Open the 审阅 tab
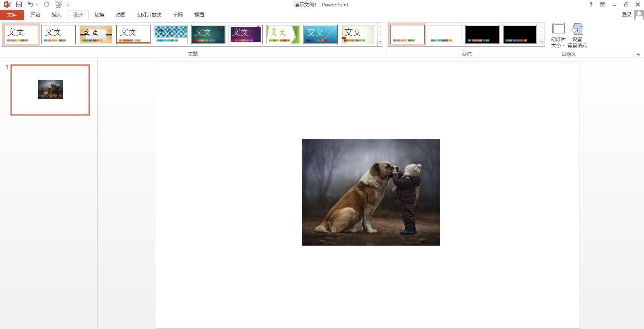Screen dimensions: 644x329 [178, 15]
